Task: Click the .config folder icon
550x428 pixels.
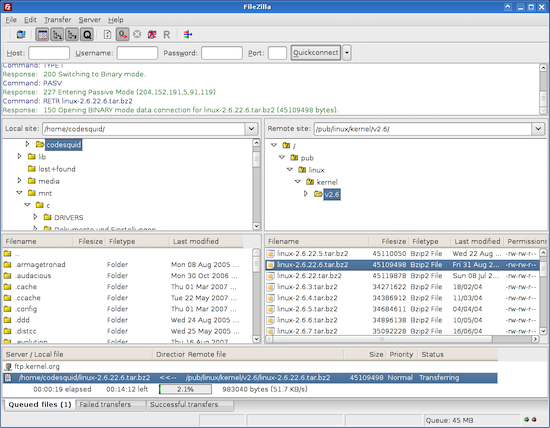Action: point(7,309)
